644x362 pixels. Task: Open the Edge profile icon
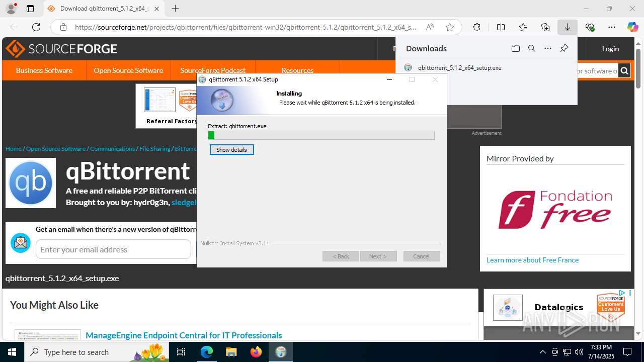click(11, 9)
